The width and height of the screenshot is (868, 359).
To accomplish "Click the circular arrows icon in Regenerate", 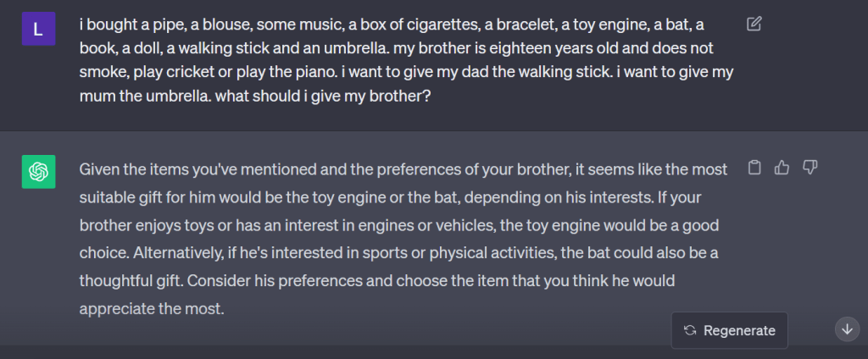I will [690, 330].
